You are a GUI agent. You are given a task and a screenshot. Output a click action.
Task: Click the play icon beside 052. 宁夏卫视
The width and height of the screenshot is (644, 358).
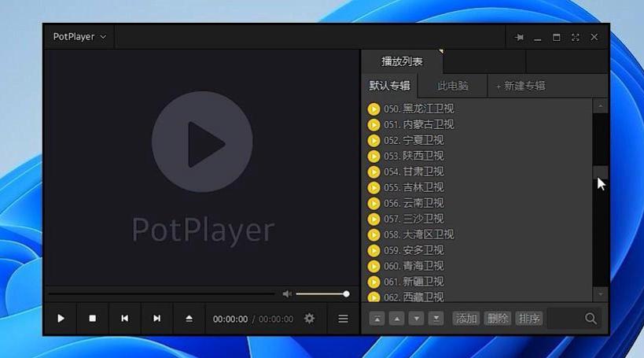pyautogui.click(x=374, y=141)
